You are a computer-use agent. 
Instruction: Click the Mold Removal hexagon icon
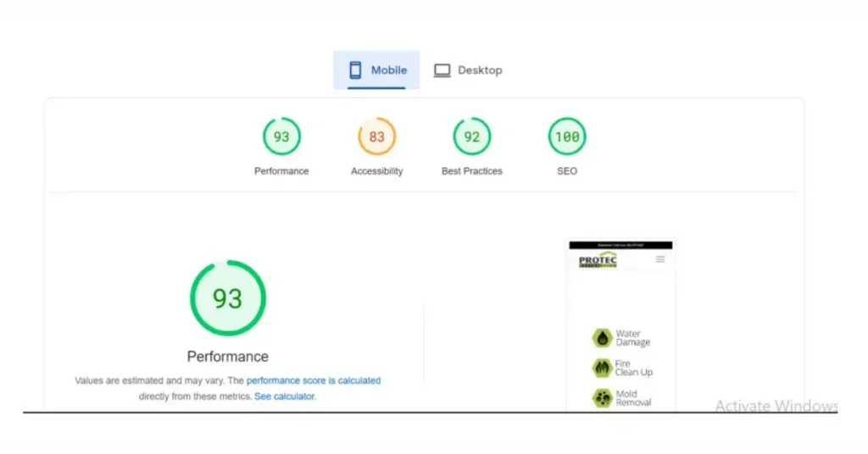pyautogui.click(x=603, y=397)
